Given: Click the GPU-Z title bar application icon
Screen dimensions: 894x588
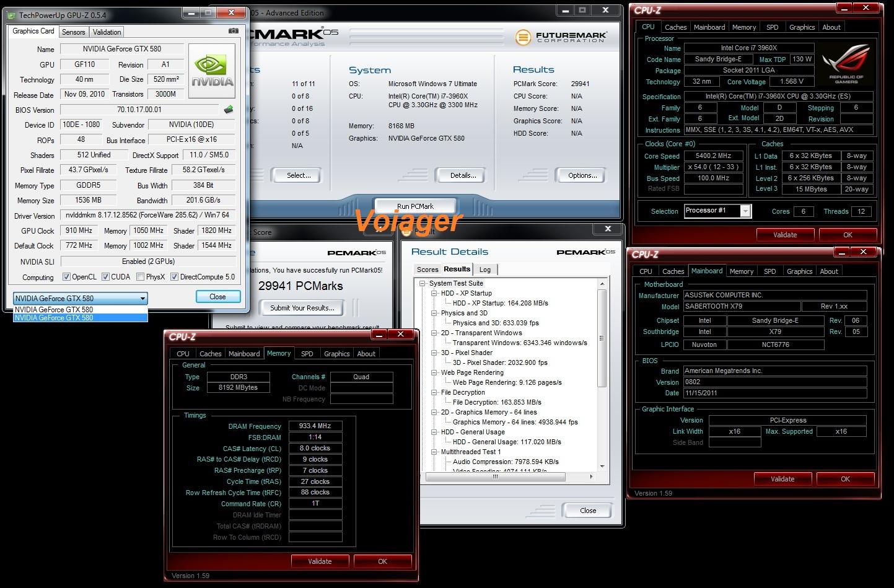Looking at the screenshot, I should click(12, 14).
